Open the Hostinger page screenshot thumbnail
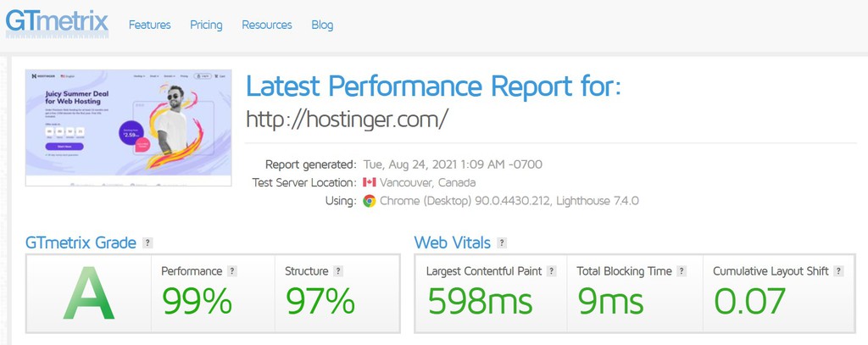Viewport: 868px width, 345px height. pos(128,127)
